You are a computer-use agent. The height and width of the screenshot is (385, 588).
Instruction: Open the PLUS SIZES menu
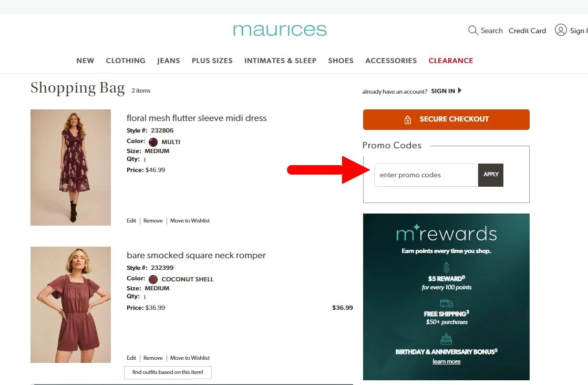(x=212, y=61)
